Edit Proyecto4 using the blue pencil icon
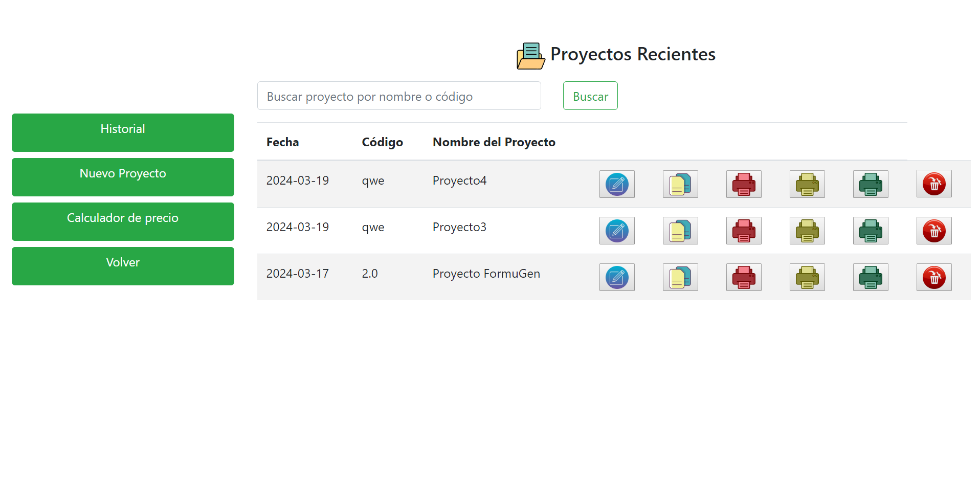This screenshot has height=494, width=980. pos(617,184)
